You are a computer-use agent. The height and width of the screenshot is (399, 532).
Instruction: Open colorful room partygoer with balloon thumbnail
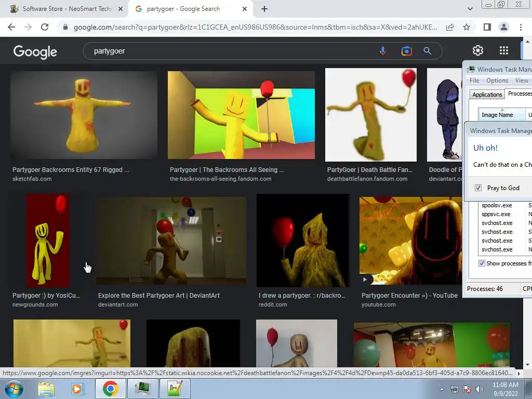click(241, 115)
